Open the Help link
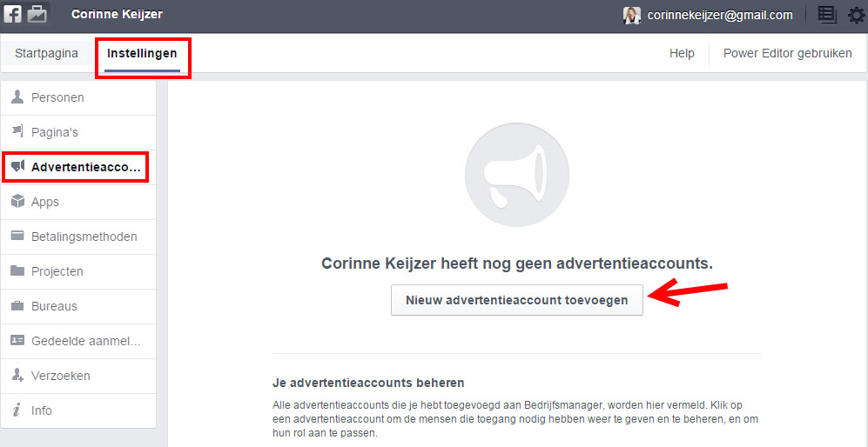The image size is (868, 447). pyautogui.click(x=682, y=54)
